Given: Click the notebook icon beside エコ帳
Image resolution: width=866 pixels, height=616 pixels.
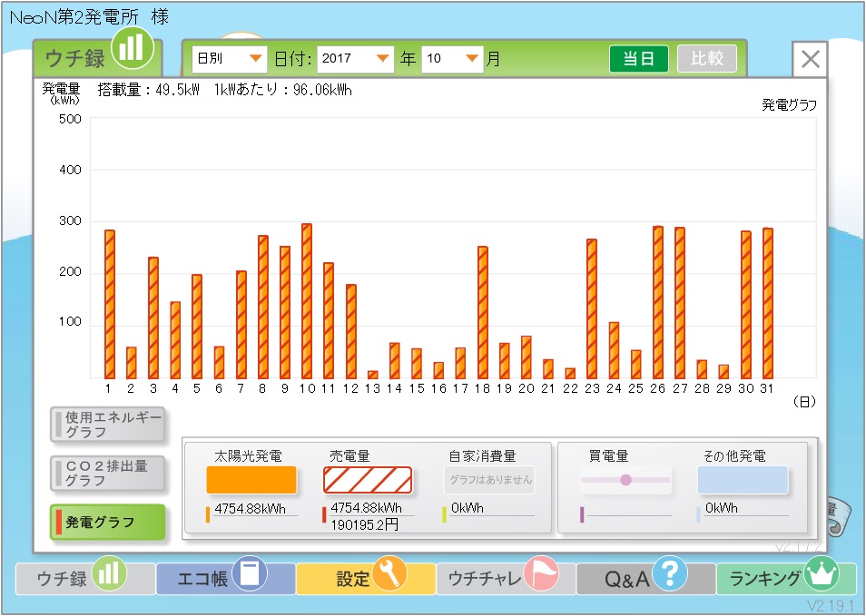Looking at the screenshot, I should [250, 573].
